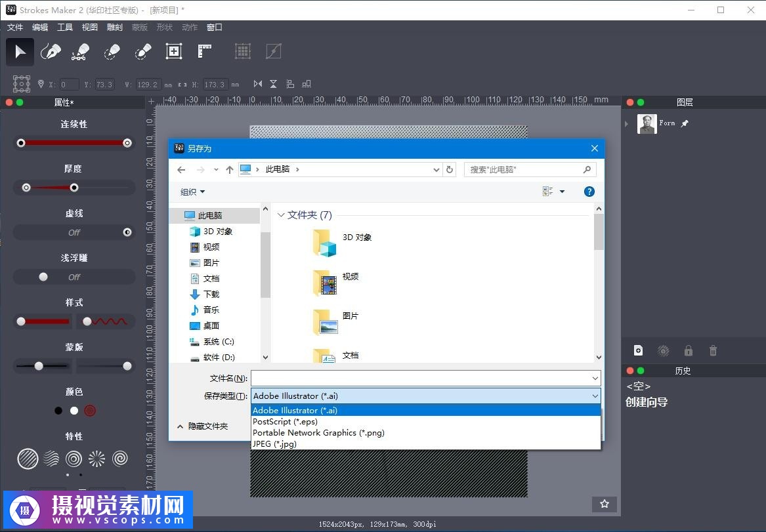This screenshot has height=532, width=766.
Task: Choose JPEG (*.jpg) from file type list
Action: (274, 444)
